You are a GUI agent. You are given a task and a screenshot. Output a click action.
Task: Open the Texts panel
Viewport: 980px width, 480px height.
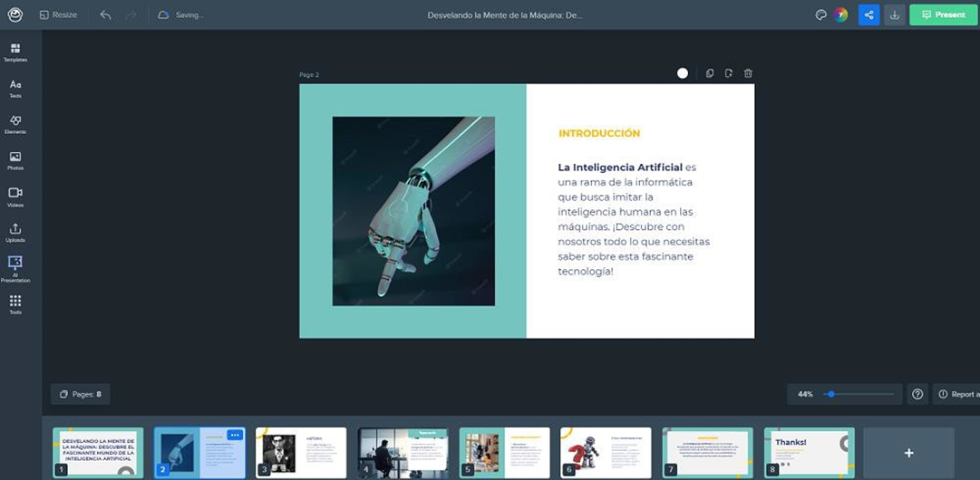pyautogui.click(x=15, y=88)
